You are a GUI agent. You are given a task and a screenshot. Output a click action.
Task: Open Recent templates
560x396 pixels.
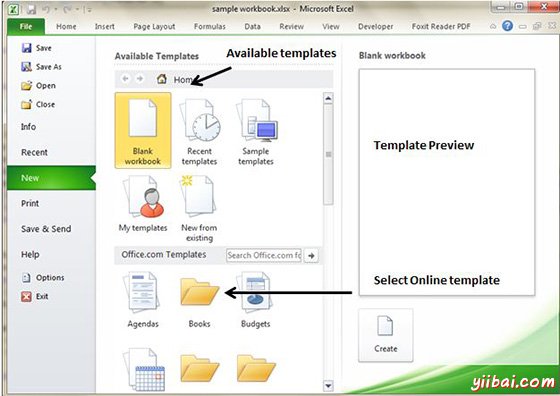199,131
